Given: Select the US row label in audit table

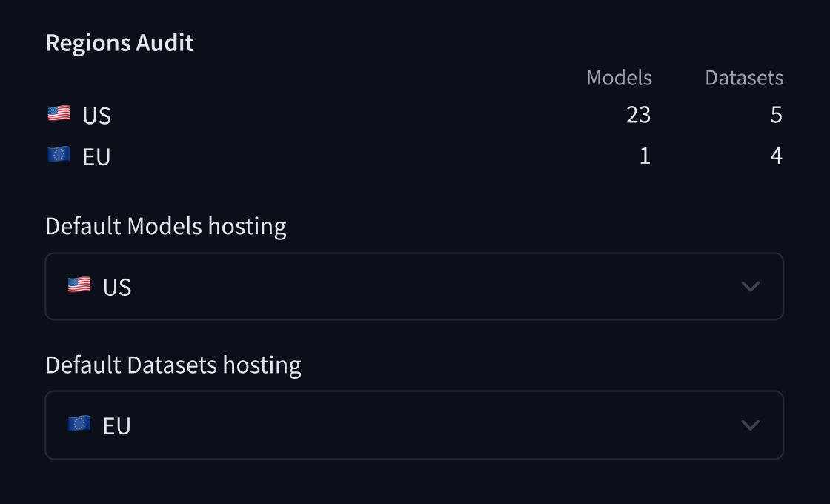Looking at the screenshot, I should pos(97,116).
